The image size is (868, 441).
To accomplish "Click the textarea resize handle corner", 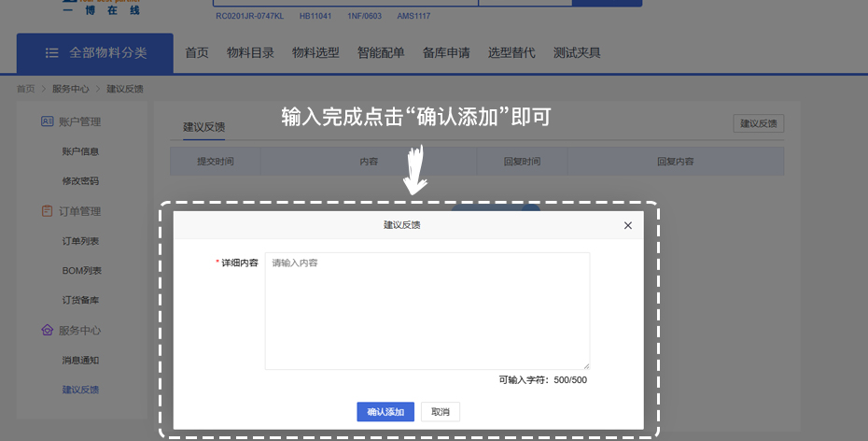I will pyautogui.click(x=586, y=366).
